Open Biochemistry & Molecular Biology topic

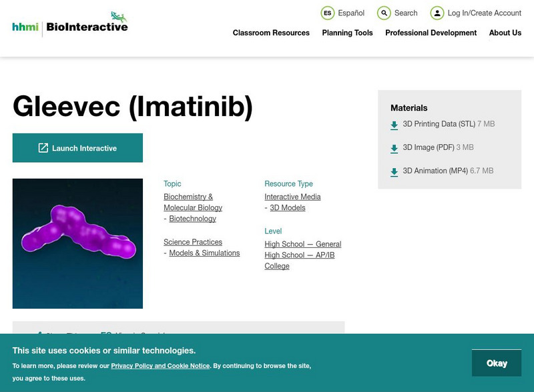click(193, 202)
